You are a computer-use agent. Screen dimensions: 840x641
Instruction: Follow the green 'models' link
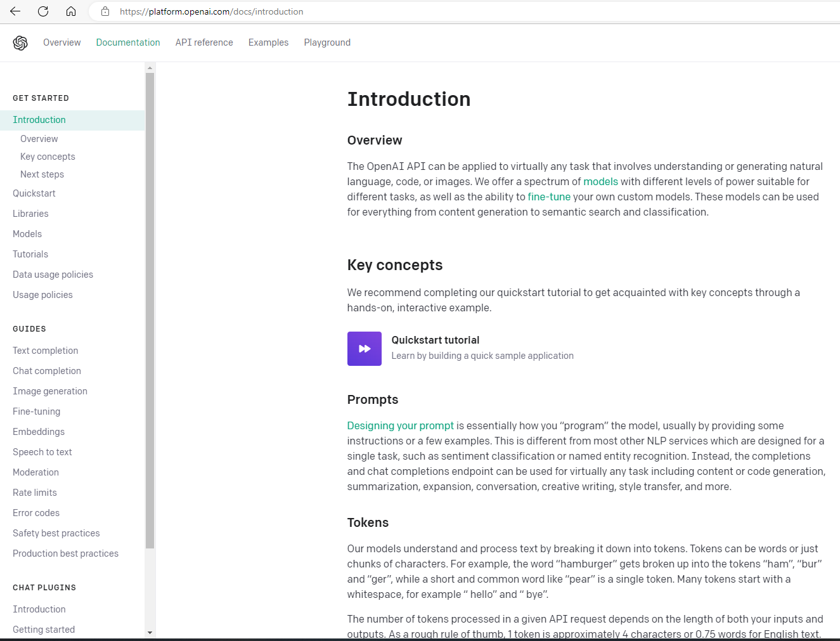600,181
